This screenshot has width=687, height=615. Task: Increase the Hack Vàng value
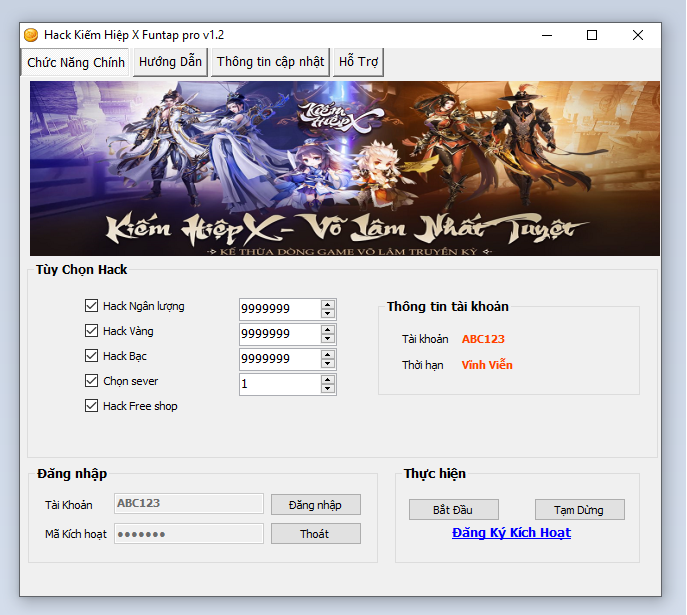pos(328,329)
